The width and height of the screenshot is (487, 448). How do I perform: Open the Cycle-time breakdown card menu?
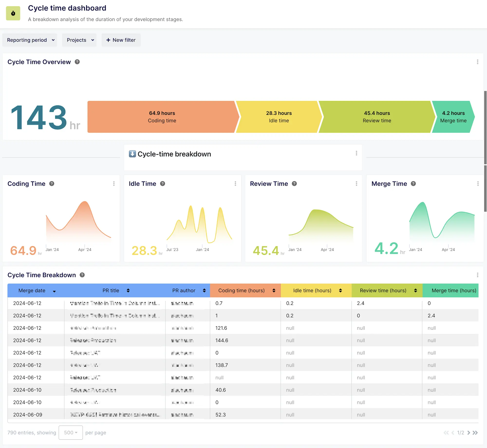(356, 153)
